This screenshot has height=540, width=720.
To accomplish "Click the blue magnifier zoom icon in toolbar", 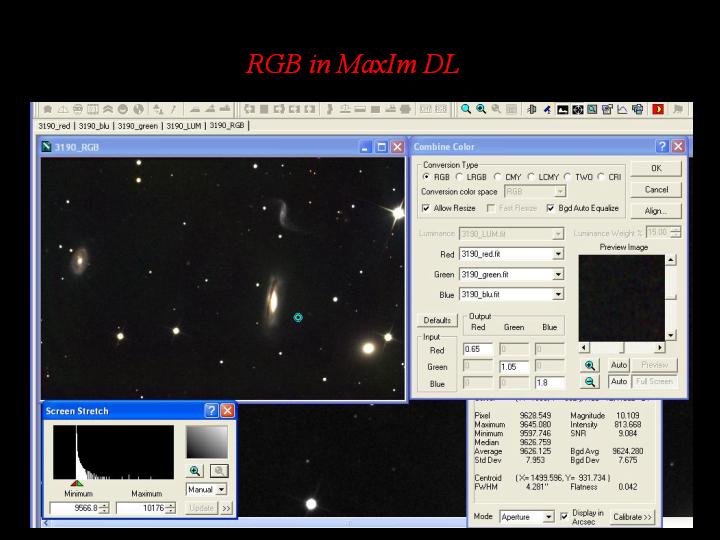I will tap(466, 109).
